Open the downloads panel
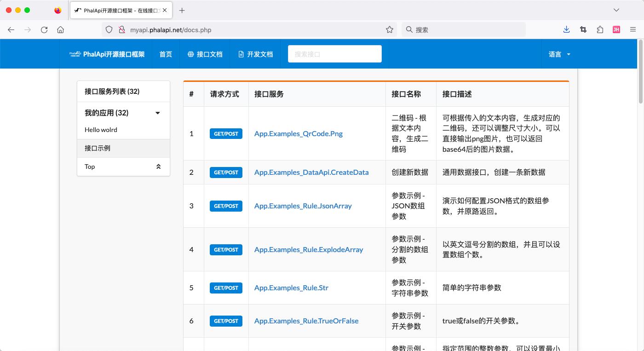 (x=566, y=29)
